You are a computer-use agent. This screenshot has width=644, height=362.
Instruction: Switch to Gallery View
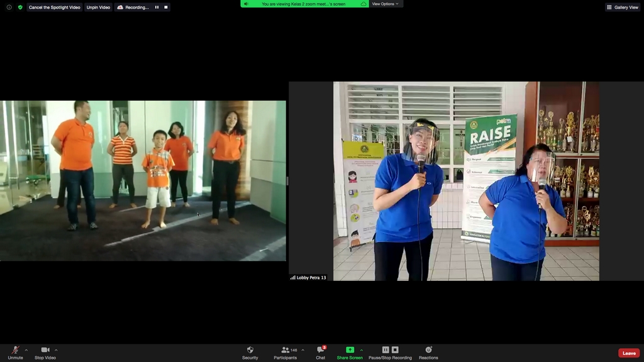point(623,7)
